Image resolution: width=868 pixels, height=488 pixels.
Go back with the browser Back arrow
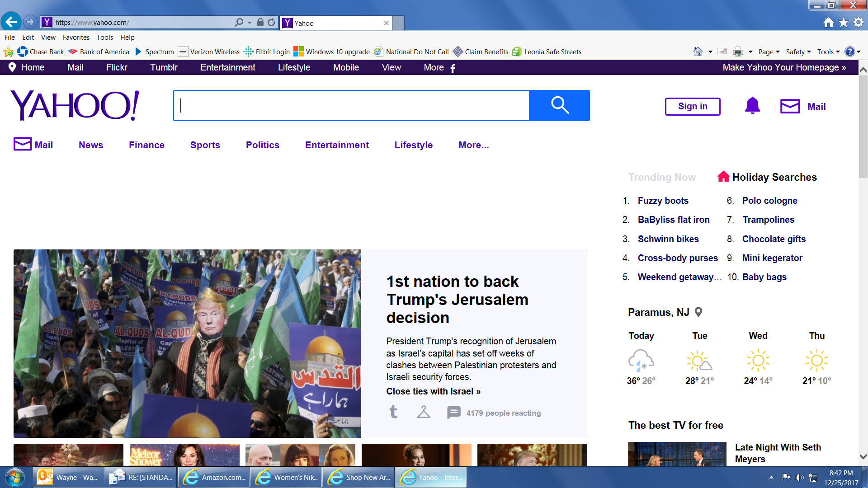coord(11,21)
